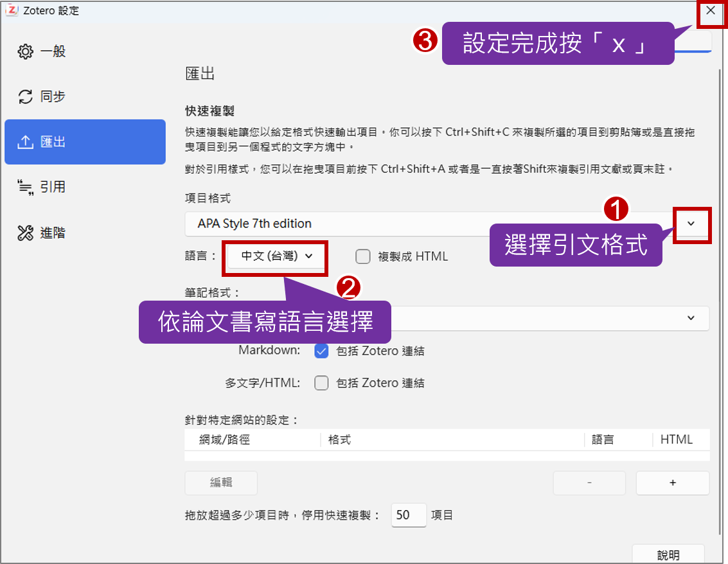Uncheck Markdown 包括 Zotero 連結 checkbox
The height and width of the screenshot is (564, 728).
point(321,351)
